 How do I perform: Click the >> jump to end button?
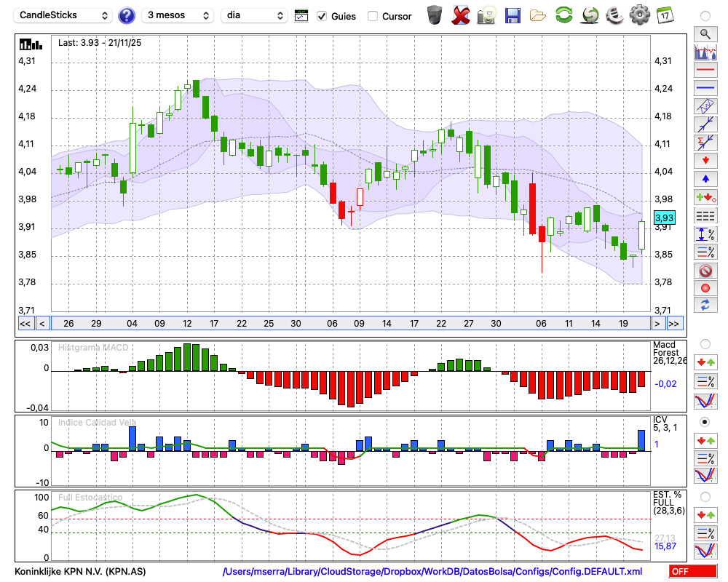click(675, 324)
